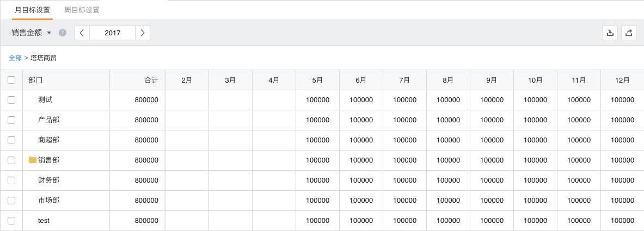The height and width of the screenshot is (231, 644).
Task: Click the empty 2月 cell for 产品部
Action: (x=187, y=120)
